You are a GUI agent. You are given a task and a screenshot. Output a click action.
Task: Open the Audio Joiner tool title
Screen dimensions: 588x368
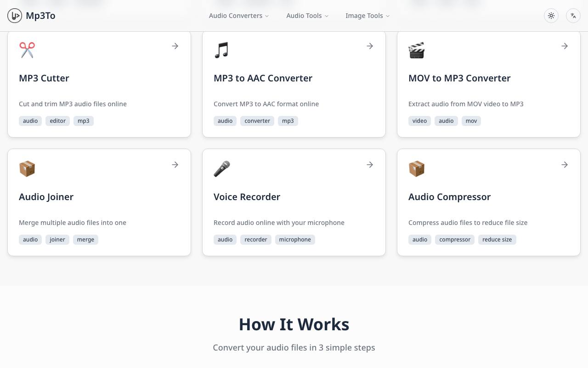(46, 197)
